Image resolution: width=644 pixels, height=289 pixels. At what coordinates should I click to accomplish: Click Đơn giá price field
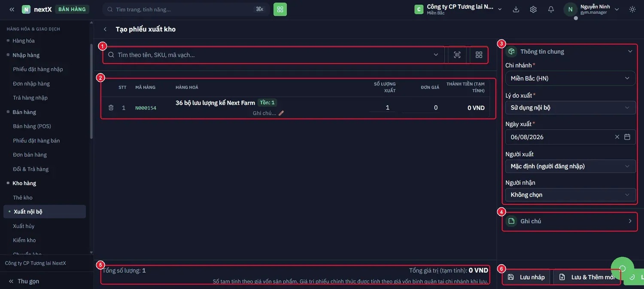[421, 107]
